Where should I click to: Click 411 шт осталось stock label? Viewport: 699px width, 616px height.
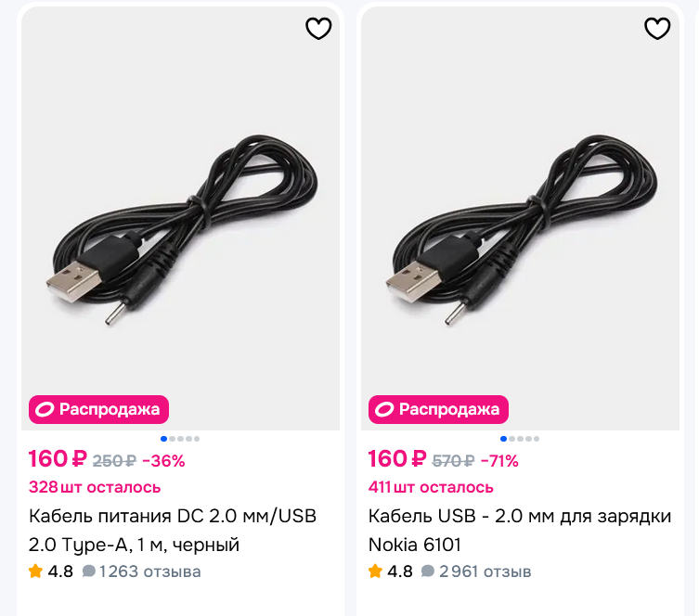tap(431, 487)
